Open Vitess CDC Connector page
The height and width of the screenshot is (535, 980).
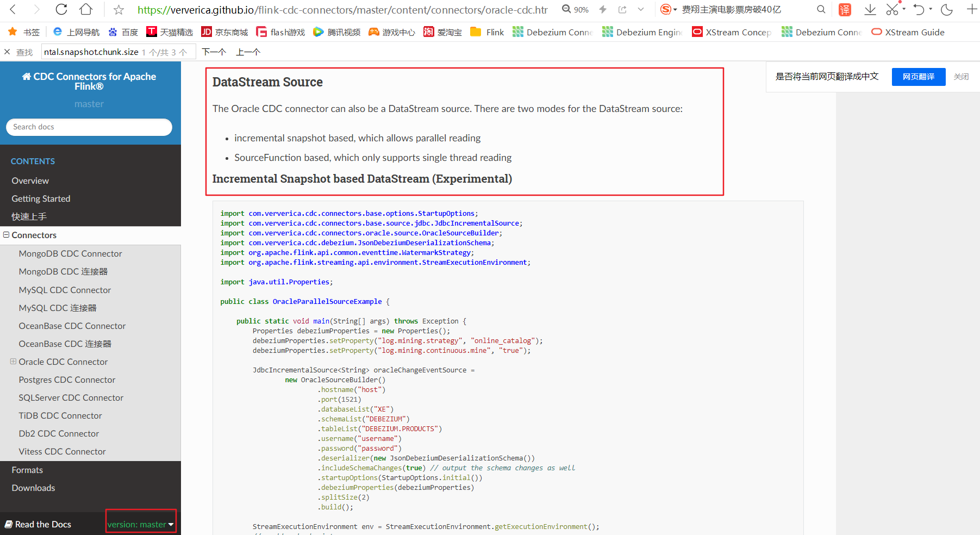(x=63, y=451)
